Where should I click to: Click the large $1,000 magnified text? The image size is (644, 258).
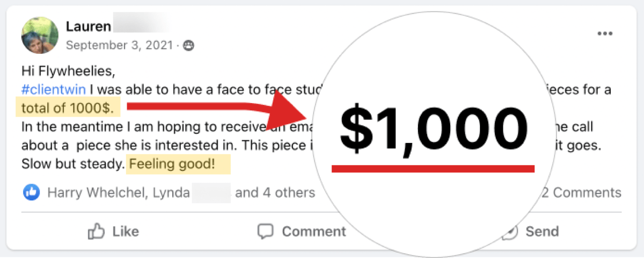tap(434, 131)
